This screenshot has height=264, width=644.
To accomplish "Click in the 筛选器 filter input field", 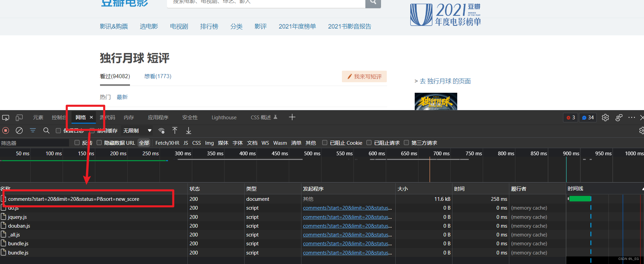I will click(x=34, y=143).
